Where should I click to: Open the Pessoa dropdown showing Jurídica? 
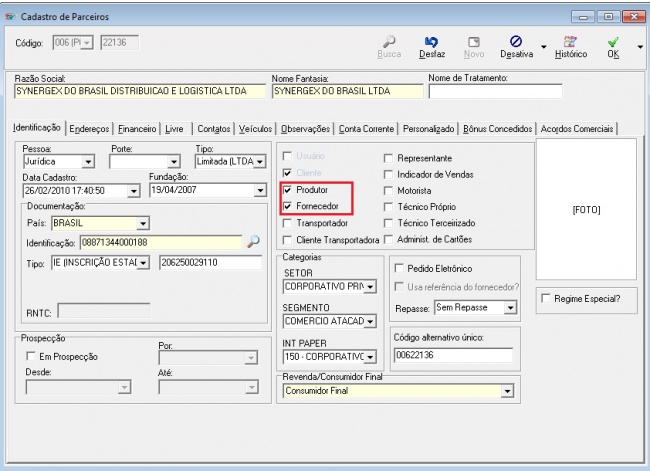pos(87,163)
